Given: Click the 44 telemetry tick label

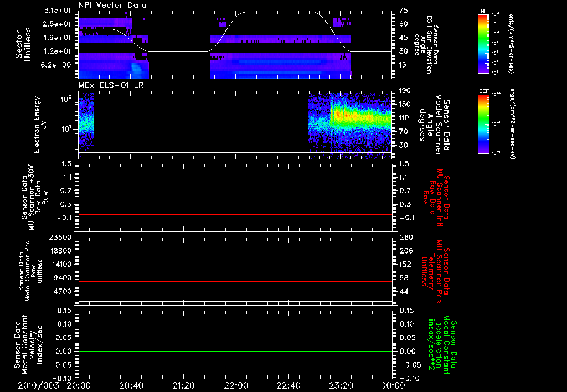Looking at the screenshot, I should click(x=403, y=291).
